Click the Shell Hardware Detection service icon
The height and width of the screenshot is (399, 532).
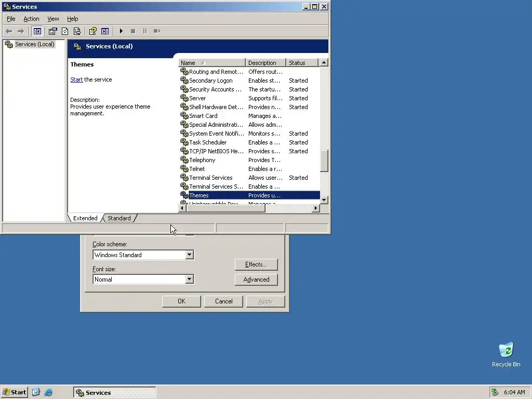click(184, 107)
